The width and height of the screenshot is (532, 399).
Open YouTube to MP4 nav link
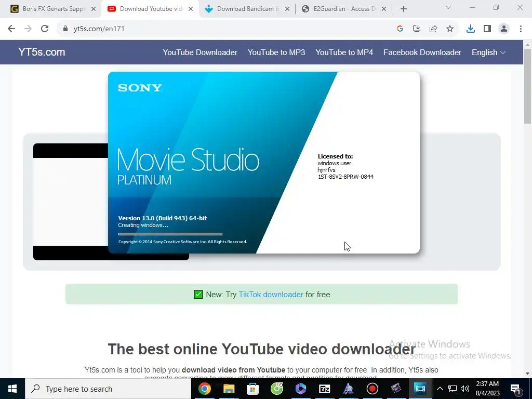coord(344,52)
